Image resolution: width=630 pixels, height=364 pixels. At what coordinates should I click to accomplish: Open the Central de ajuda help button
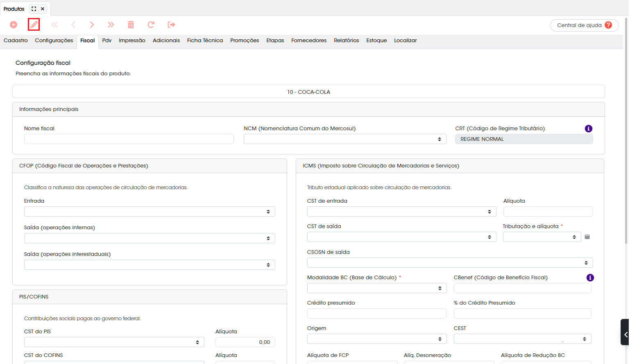[x=585, y=25]
